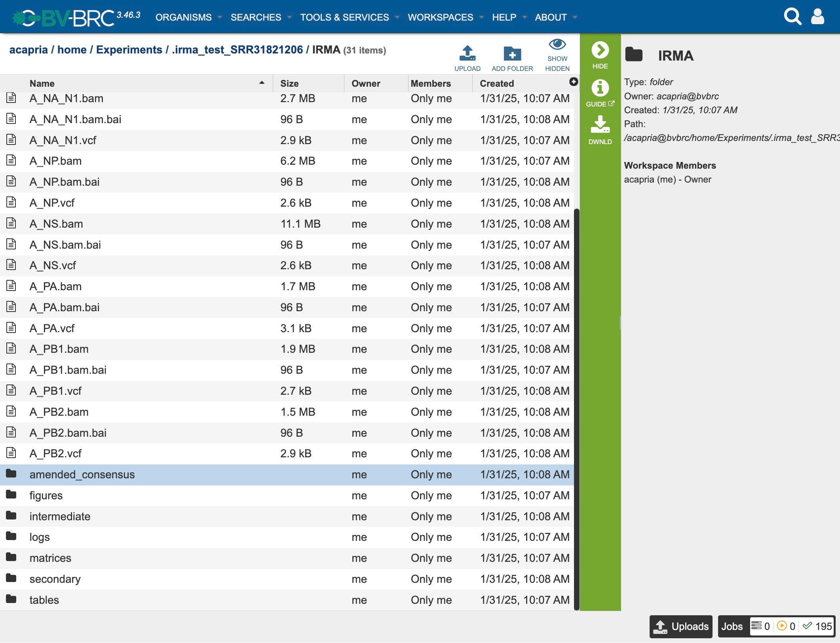
Task: Click the file list vertical scrollbar
Action: click(x=577, y=396)
